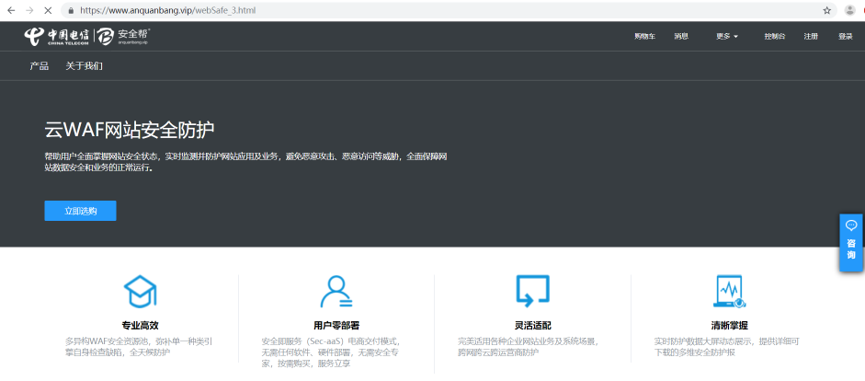
Task: Click the browser forward arrow
Action: click(x=29, y=10)
